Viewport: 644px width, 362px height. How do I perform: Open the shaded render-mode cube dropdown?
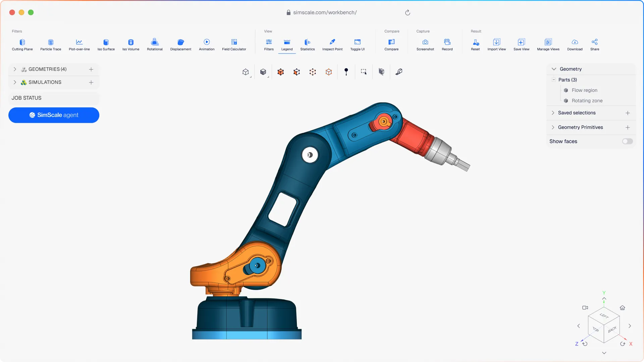click(x=264, y=72)
